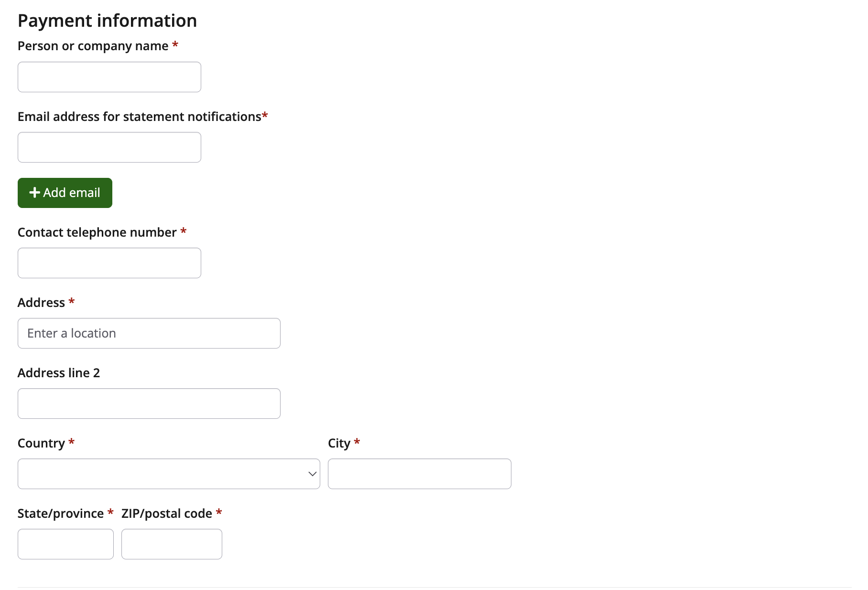The image size is (868, 590).
Task: Click the 'Person or company name' label
Action: coord(93,46)
